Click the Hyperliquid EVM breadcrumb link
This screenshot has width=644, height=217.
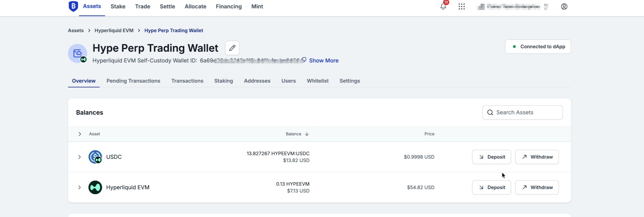(x=114, y=30)
